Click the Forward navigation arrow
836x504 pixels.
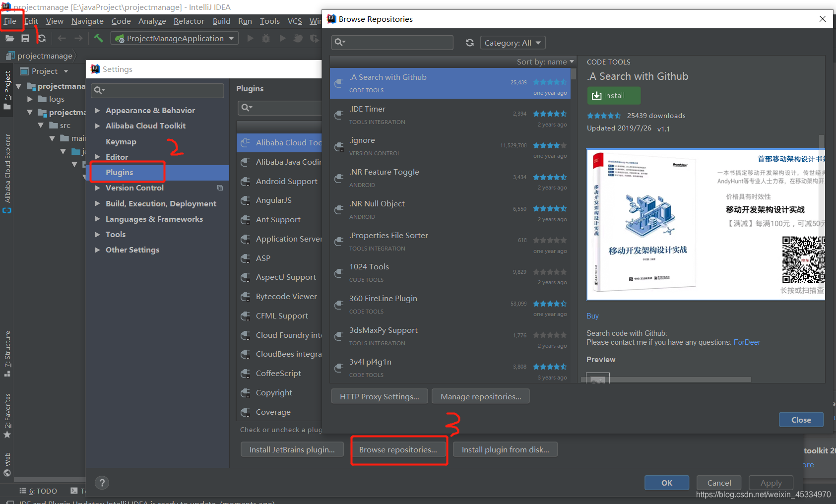[78, 38]
